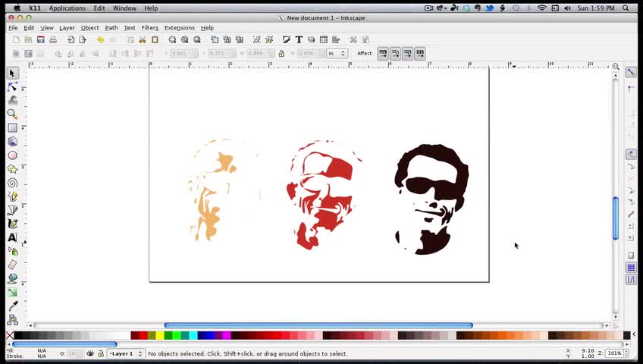The height and width of the screenshot is (364, 643).
Task: Choose the Spiral tool
Action: tap(12, 183)
